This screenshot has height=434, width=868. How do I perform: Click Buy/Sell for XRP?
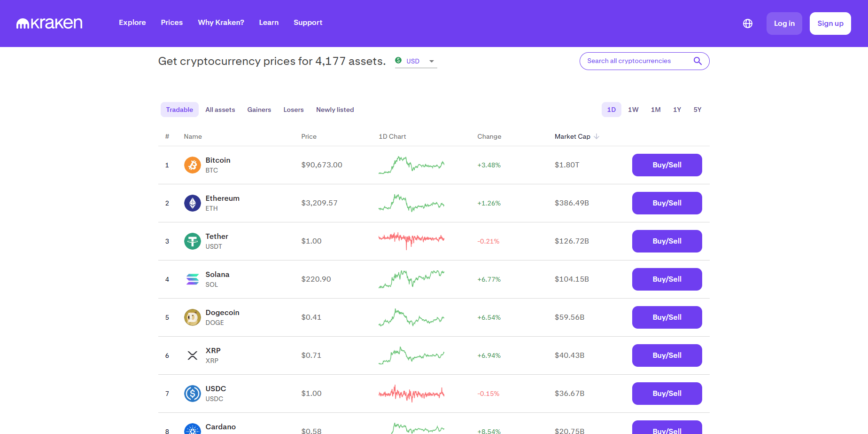pos(667,355)
